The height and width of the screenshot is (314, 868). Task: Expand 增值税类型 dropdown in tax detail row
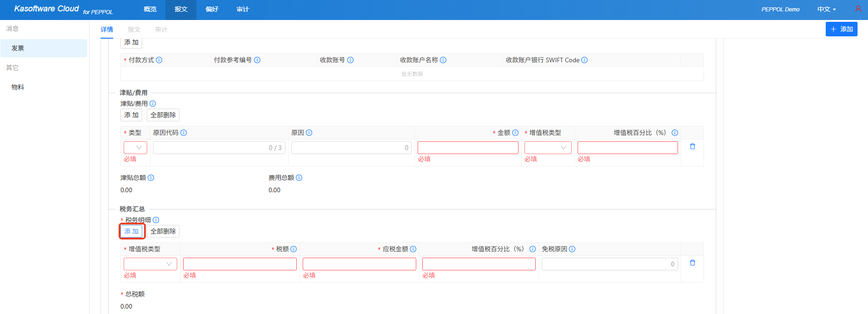click(150, 264)
